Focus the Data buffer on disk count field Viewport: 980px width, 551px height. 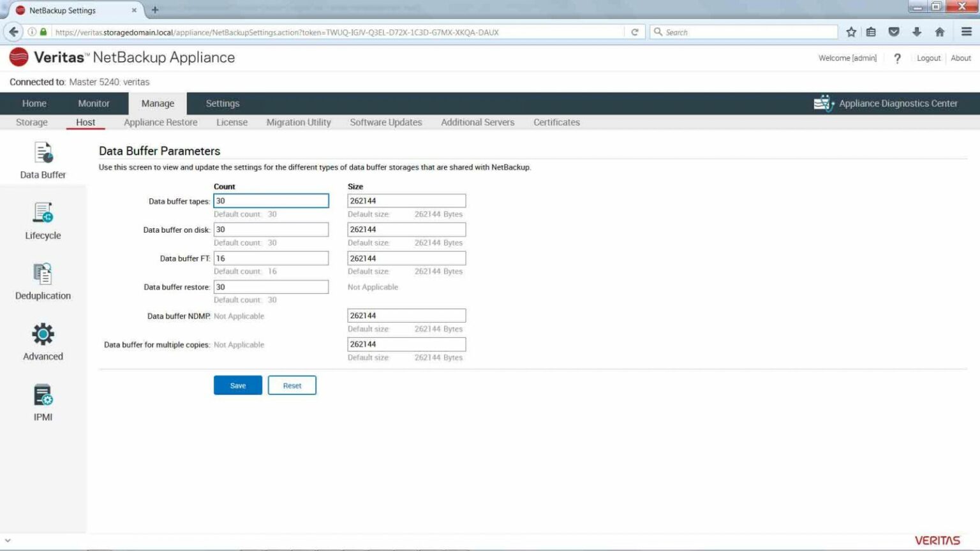[271, 230]
